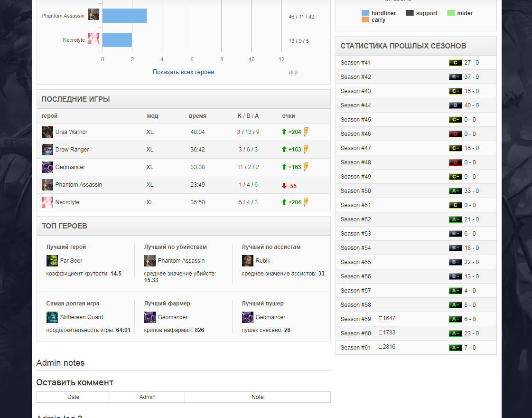
Task: Click red down arrow on Phantom Assassin row
Action: (284, 186)
